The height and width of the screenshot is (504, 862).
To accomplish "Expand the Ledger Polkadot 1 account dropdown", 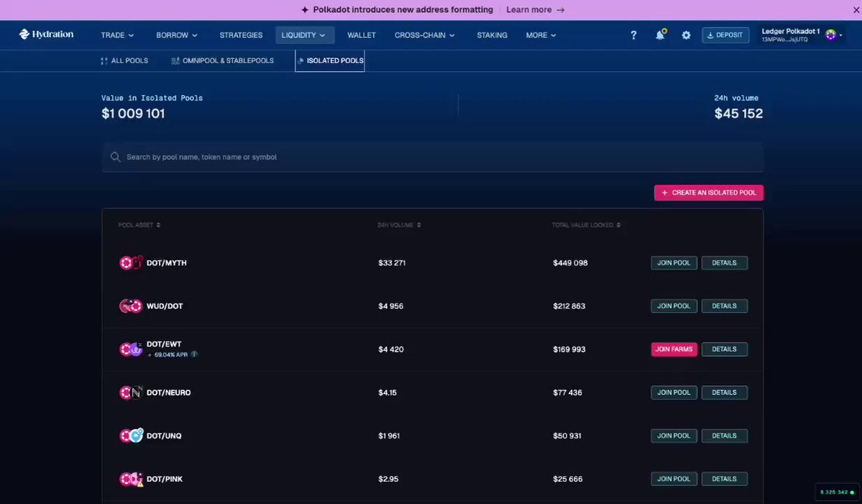I will tap(802, 35).
